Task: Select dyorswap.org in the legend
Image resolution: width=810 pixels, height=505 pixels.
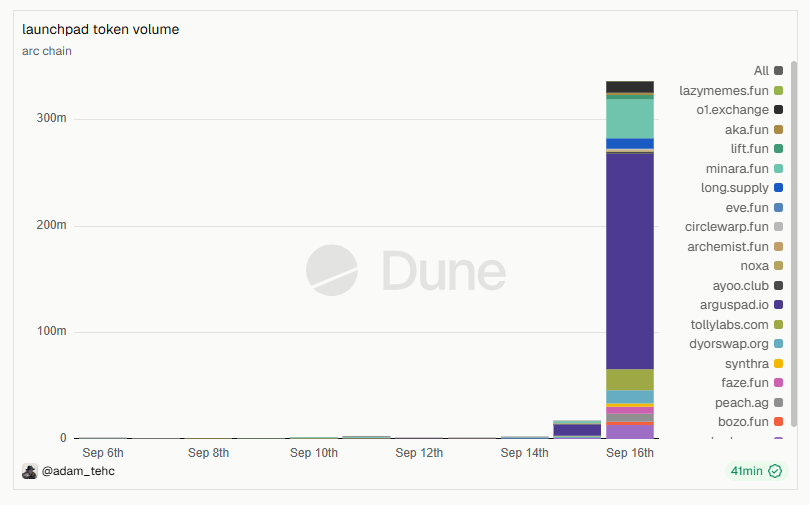Action: point(736,344)
